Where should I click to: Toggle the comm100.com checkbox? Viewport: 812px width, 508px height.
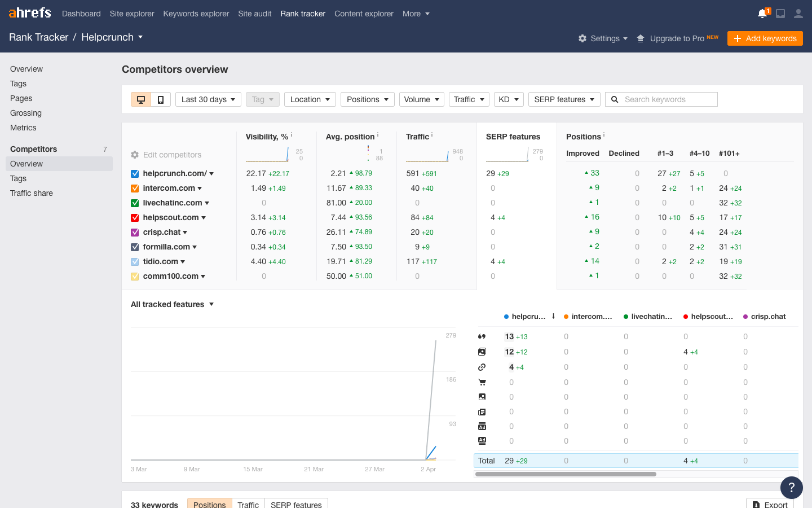click(135, 277)
